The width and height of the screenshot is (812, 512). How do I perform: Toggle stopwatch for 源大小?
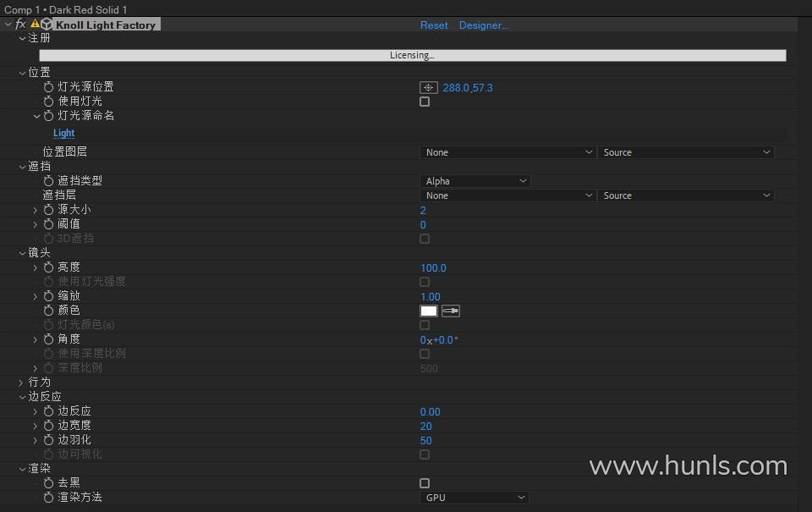(49, 210)
